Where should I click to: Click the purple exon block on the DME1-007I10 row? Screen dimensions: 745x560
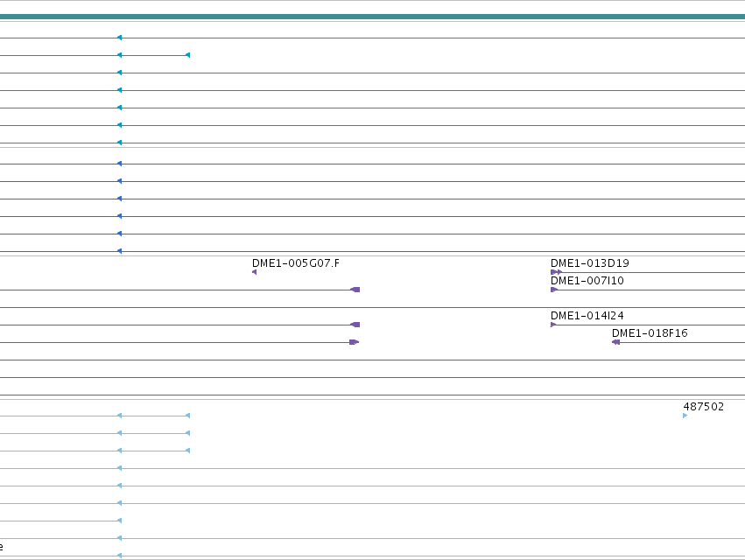click(355, 290)
